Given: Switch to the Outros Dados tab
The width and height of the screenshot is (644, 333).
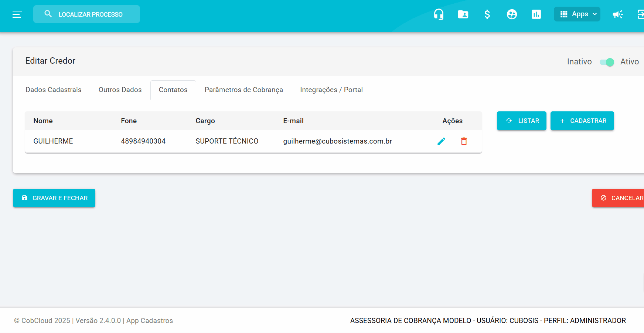Looking at the screenshot, I should click(120, 90).
